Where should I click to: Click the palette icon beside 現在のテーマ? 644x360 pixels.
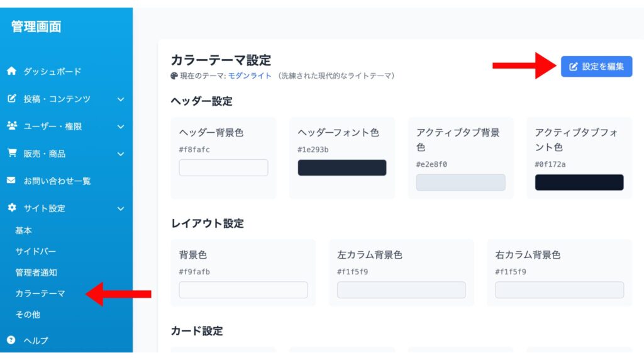[174, 76]
